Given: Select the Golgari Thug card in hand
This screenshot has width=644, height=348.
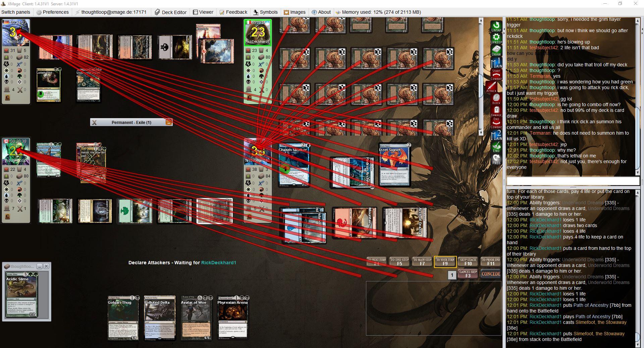Looking at the screenshot, I should pyautogui.click(x=123, y=318).
